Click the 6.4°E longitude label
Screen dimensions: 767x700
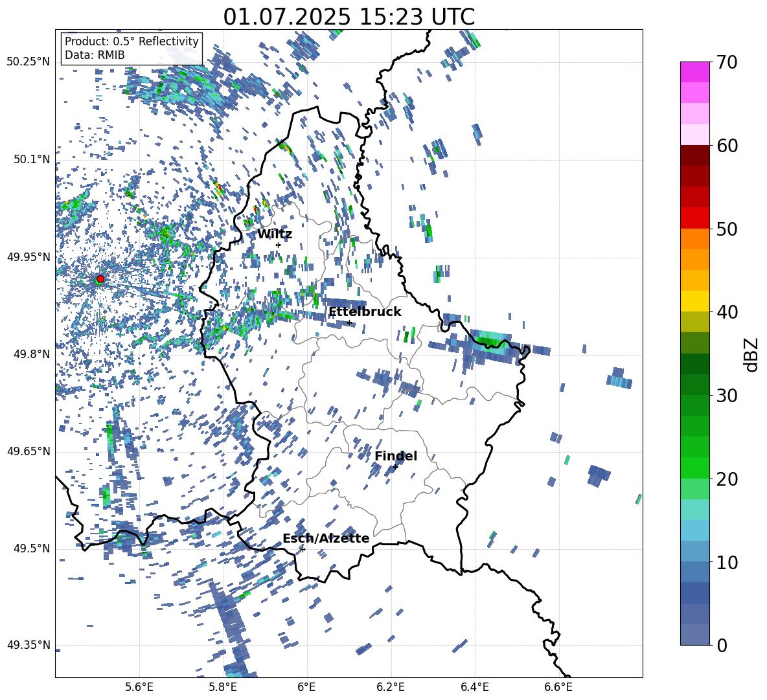pyautogui.click(x=474, y=687)
